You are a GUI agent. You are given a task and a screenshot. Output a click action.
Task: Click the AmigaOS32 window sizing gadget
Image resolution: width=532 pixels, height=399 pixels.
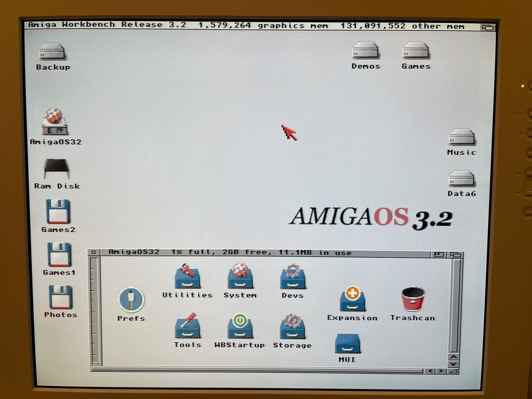(x=453, y=371)
